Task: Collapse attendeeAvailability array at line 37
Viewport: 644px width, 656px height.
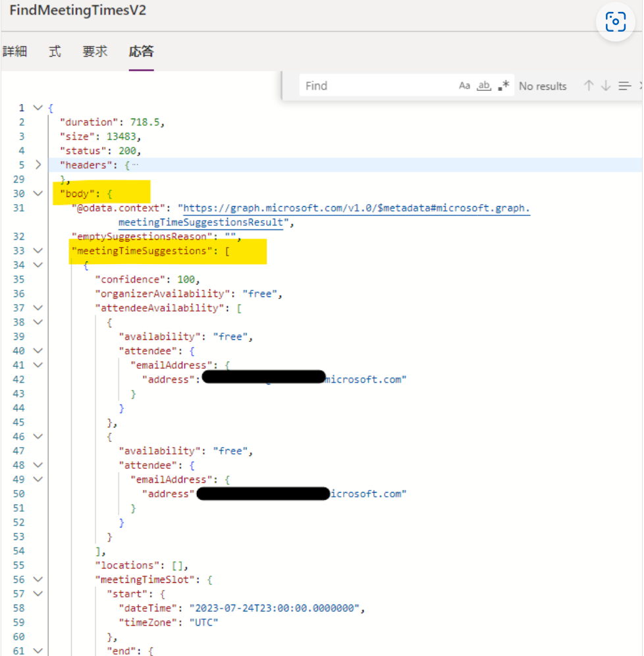Action: click(38, 308)
